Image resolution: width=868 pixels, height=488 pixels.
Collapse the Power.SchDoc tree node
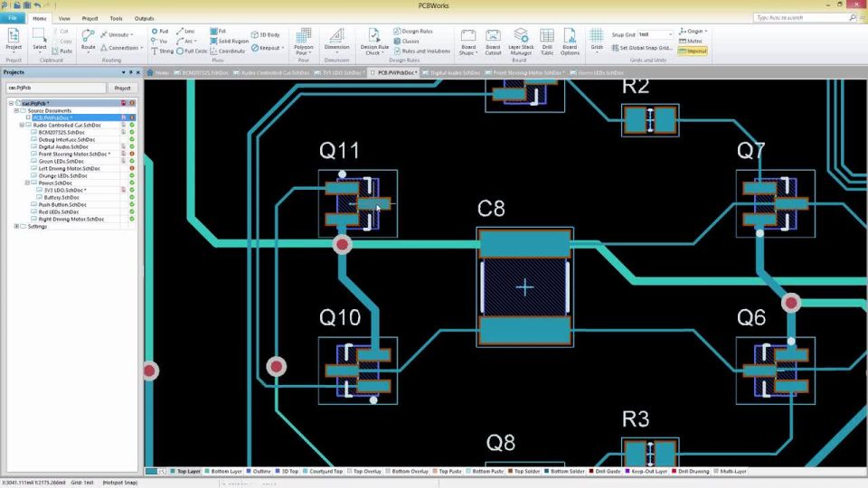27,183
